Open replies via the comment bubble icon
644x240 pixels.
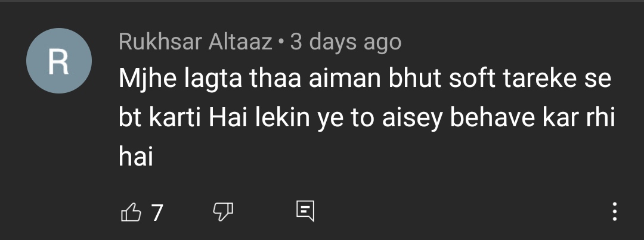305,211
